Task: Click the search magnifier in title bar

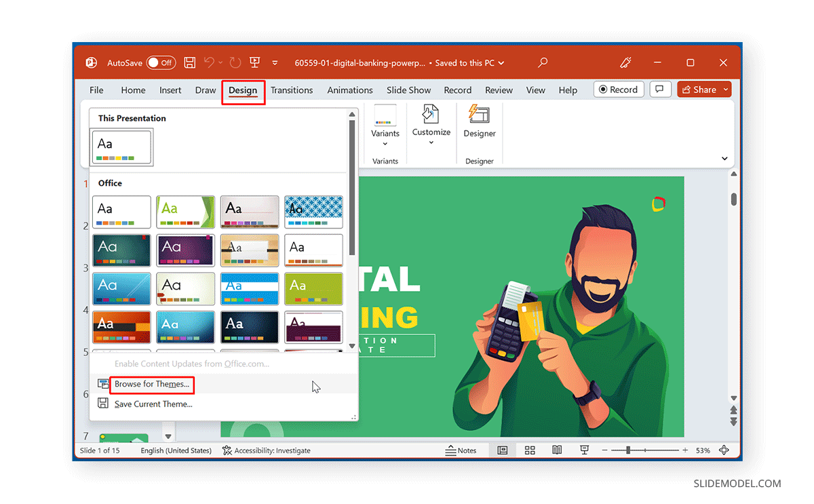Action: pyautogui.click(x=542, y=62)
